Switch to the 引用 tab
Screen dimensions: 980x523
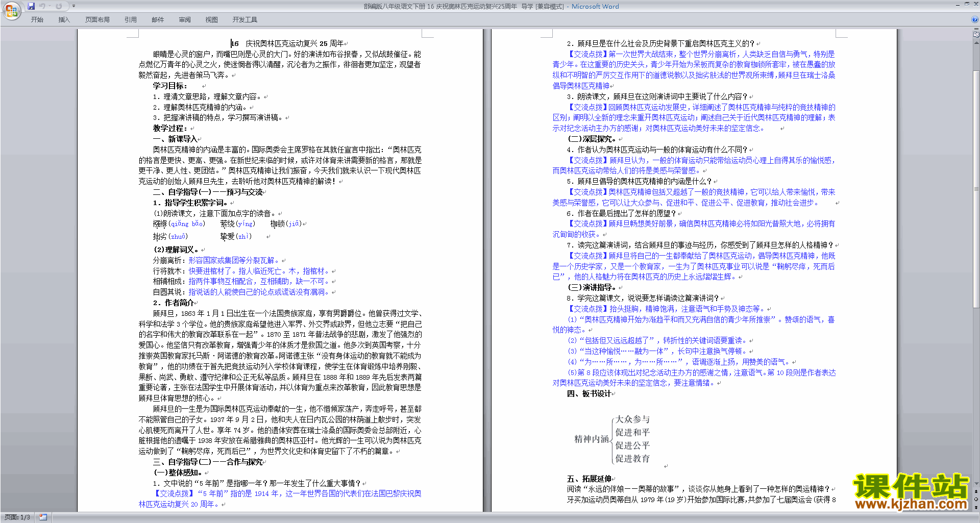point(130,20)
